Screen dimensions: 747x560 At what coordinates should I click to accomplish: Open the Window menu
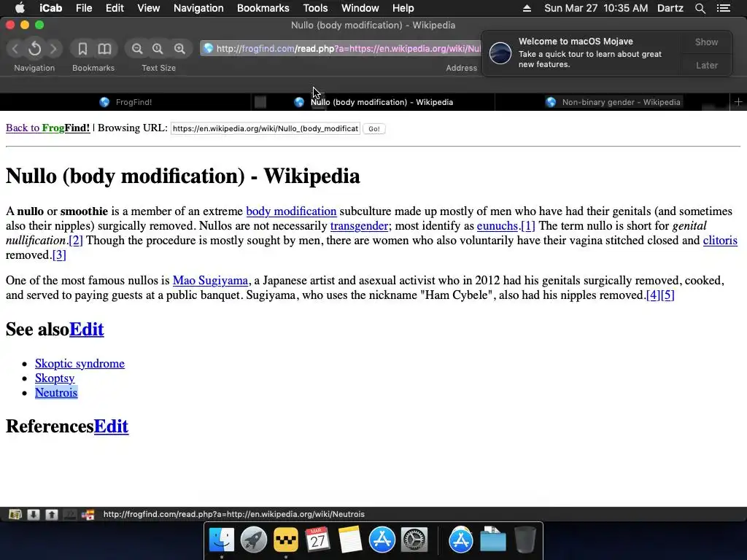tap(360, 8)
